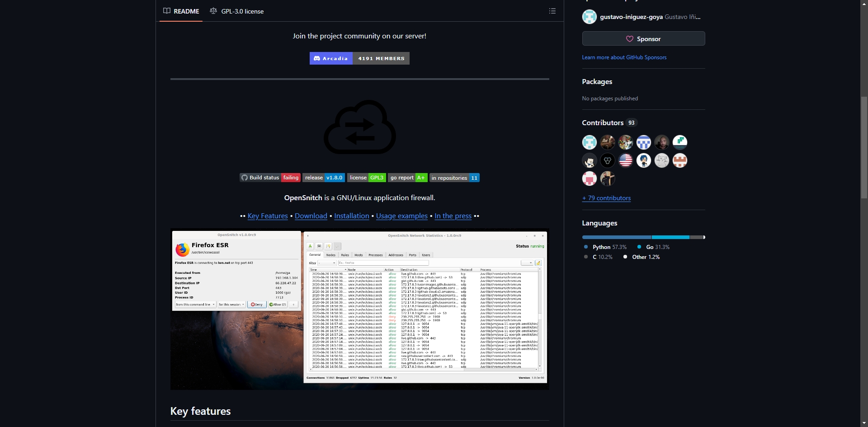Click the brown-toned photo contributor avatar

click(608, 142)
